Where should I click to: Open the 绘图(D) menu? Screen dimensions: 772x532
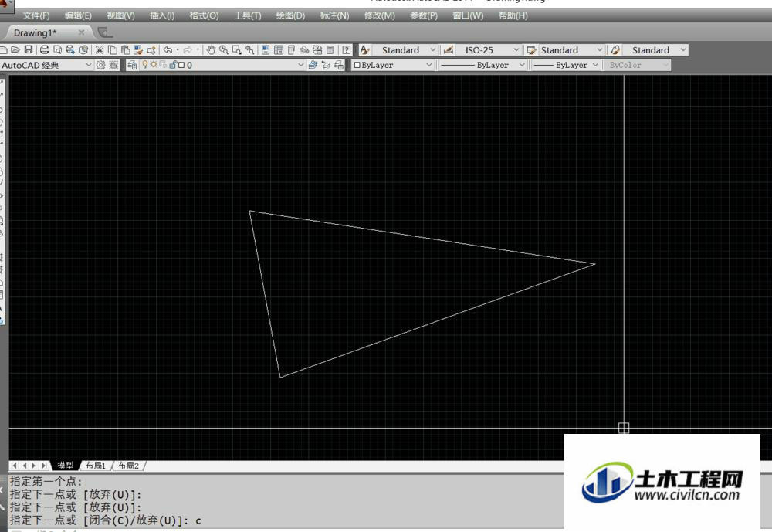[x=290, y=15]
